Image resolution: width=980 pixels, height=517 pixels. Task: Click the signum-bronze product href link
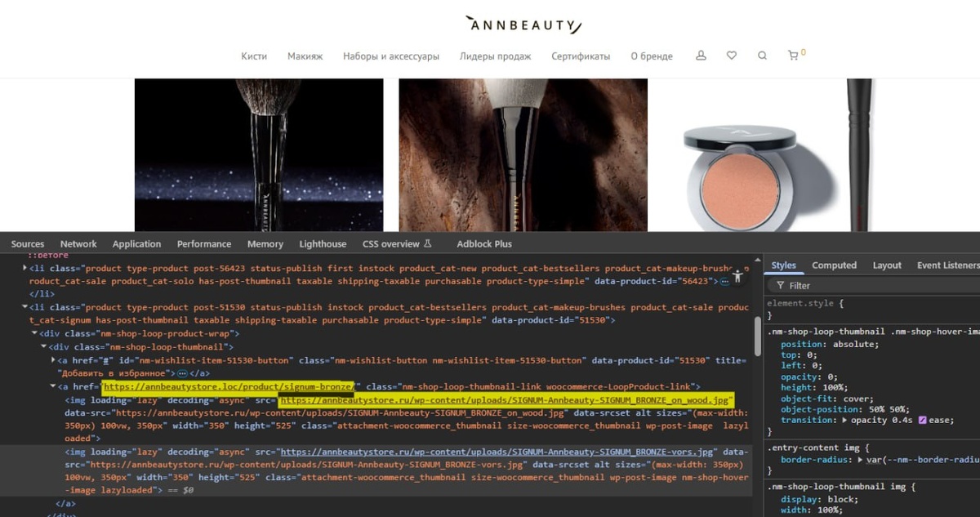[229, 386]
